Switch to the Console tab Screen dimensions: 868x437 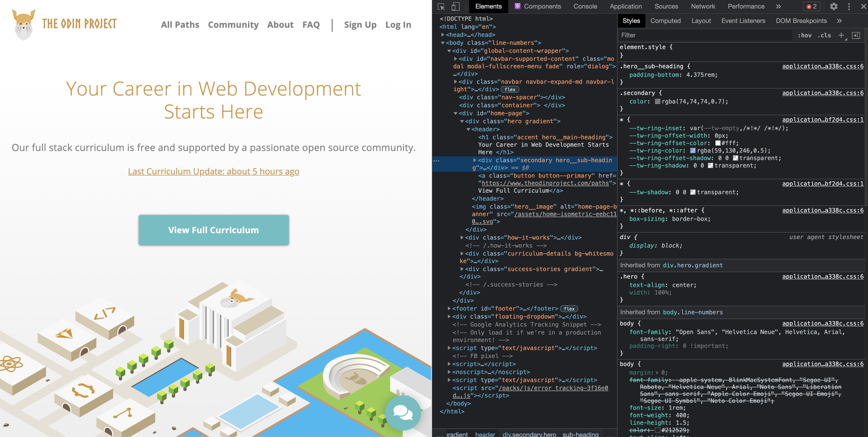point(585,6)
